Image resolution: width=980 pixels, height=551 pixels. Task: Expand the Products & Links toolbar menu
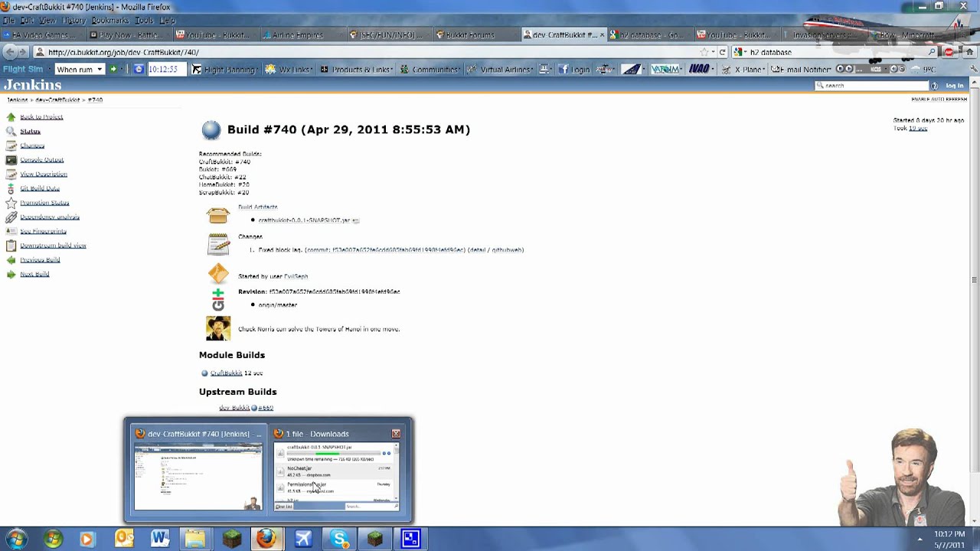pyautogui.click(x=358, y=70)
